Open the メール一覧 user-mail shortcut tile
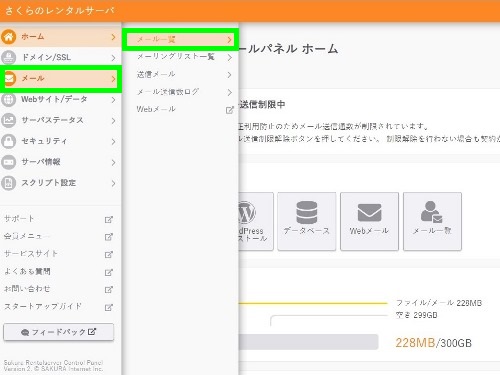Screen dimensions: 500x375 pos(432,221)
